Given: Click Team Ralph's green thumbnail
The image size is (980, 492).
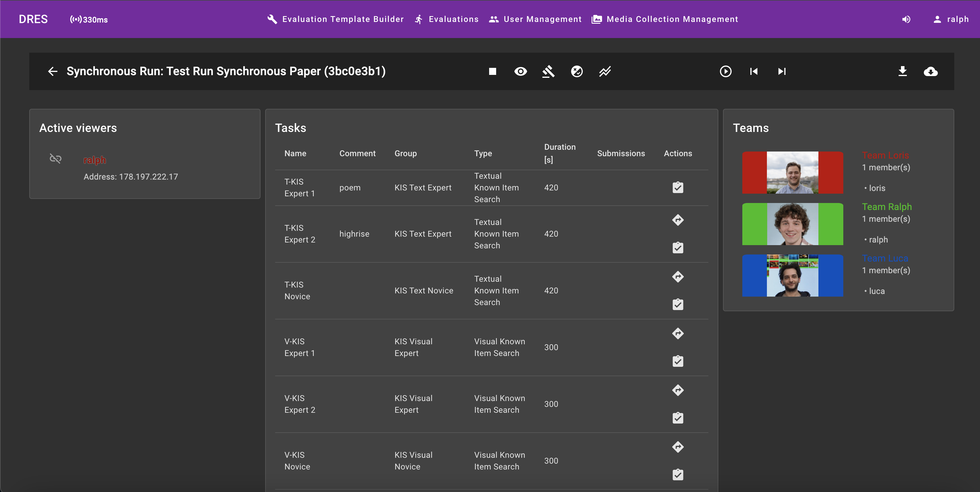Looking at the screenshot, I should click(x=792, y=224).
